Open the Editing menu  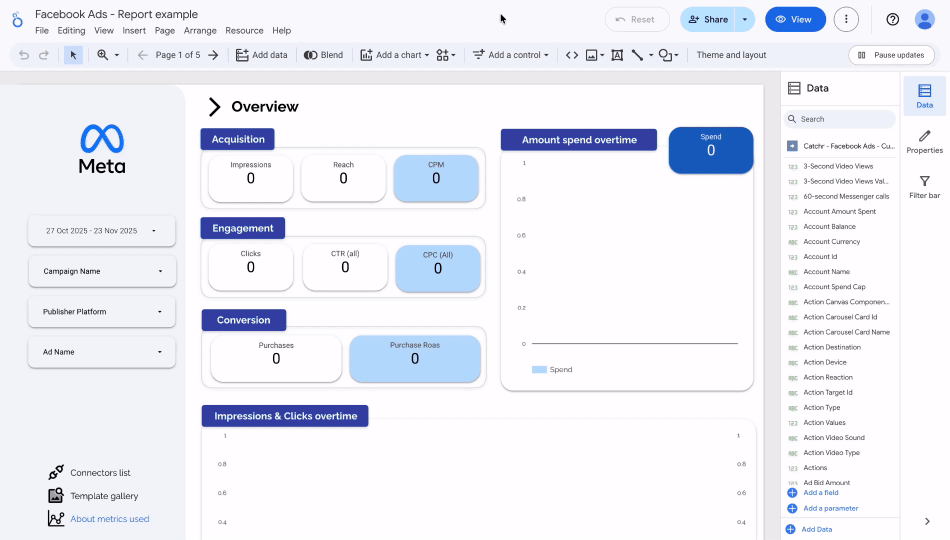[71, 30]
